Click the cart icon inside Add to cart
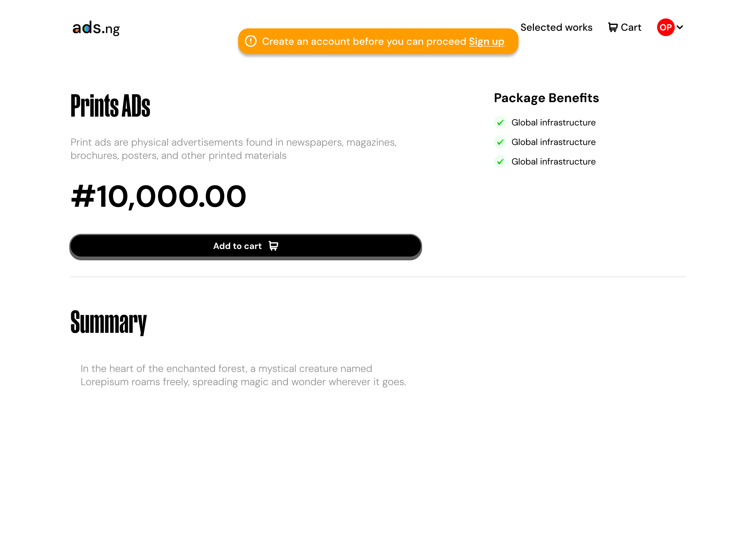Screen dimensions: 756x538 coord(273,246)
